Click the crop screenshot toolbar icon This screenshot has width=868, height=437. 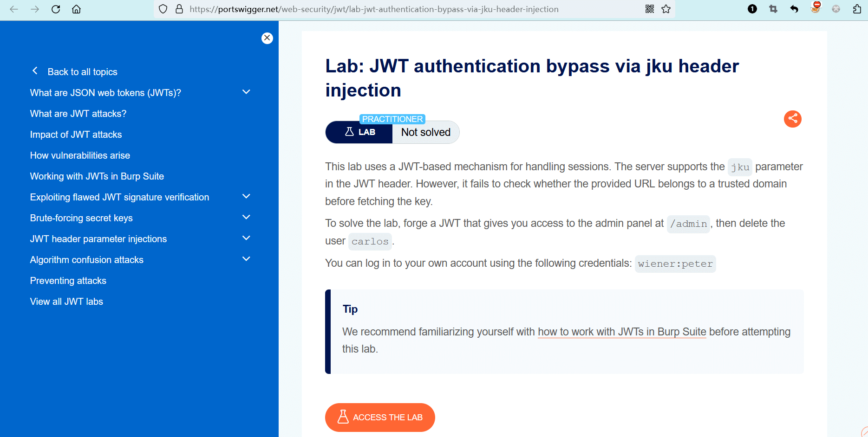(773, 9)
